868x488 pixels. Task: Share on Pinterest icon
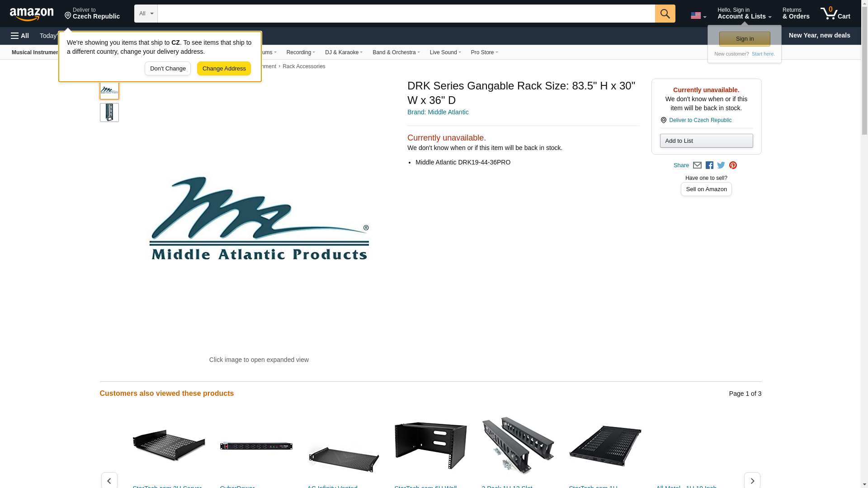[733, 165]
